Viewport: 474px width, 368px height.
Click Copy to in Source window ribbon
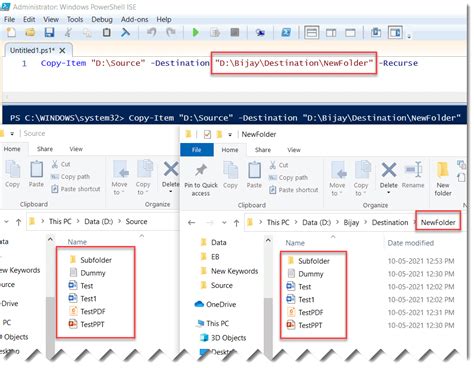click(143, 178)
